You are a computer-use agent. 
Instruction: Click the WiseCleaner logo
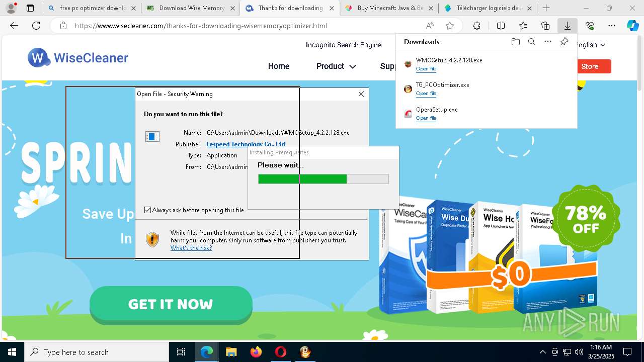(78, 58)
